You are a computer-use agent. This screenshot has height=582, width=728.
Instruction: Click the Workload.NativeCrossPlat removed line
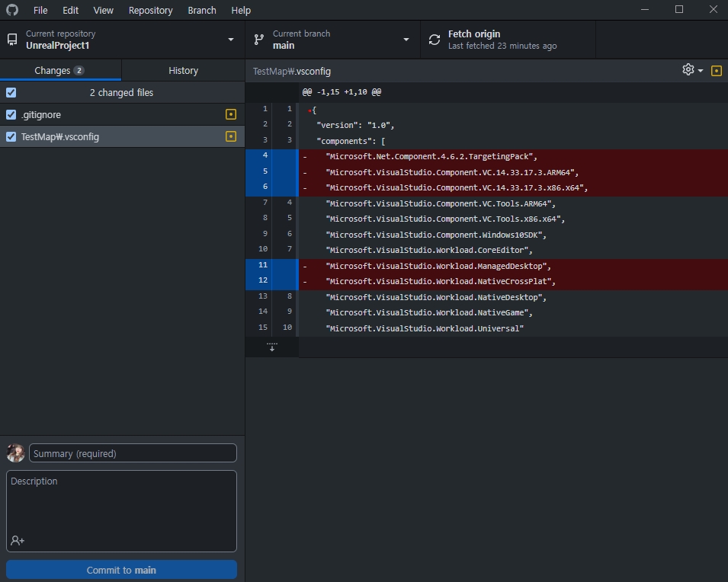click(513, 282)
